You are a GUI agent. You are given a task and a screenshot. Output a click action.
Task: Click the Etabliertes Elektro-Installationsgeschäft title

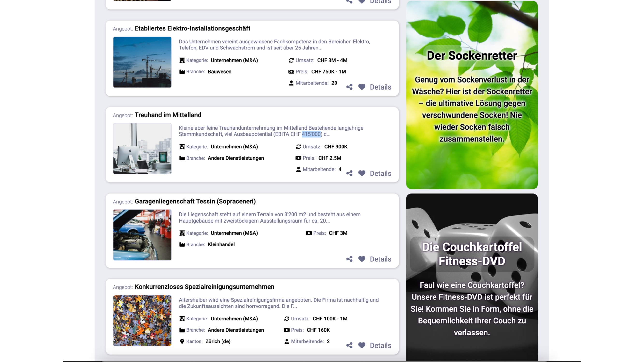coord(192,28)
